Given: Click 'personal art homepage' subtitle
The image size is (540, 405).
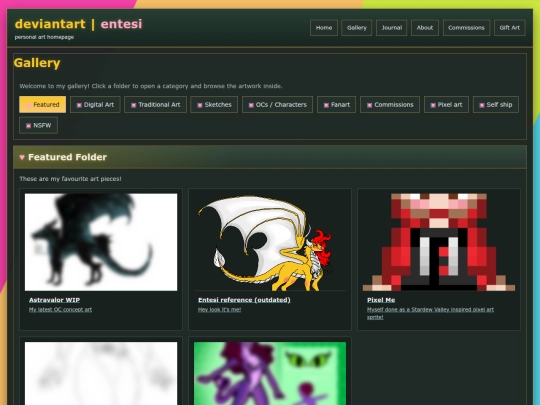Looking at the screenshot, I should point(44,37).
